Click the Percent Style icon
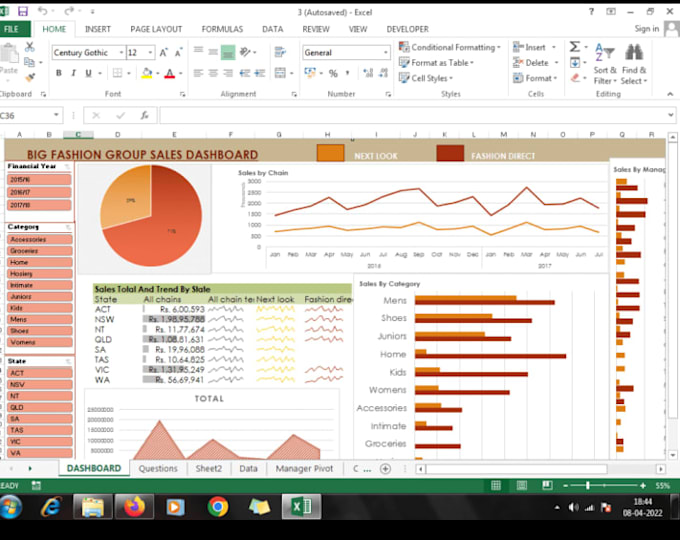Image resolution: width=680 pixels, height=540 pixels. coord(333,73)
